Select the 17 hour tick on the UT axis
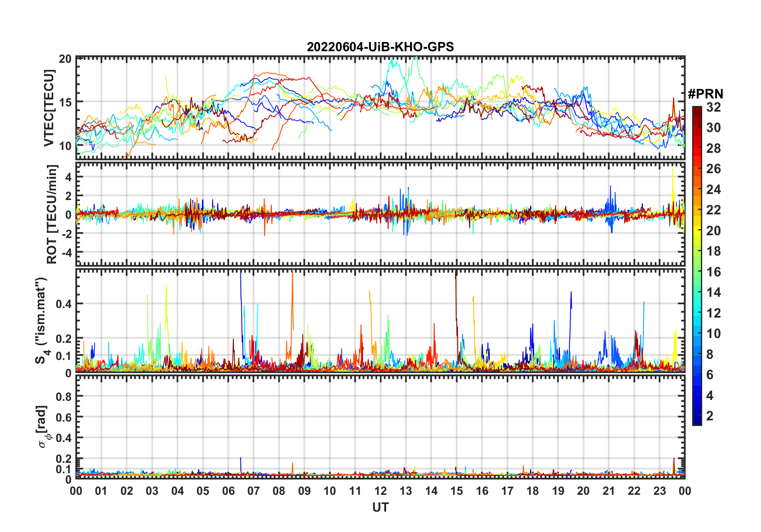 [x=507, y=491]
